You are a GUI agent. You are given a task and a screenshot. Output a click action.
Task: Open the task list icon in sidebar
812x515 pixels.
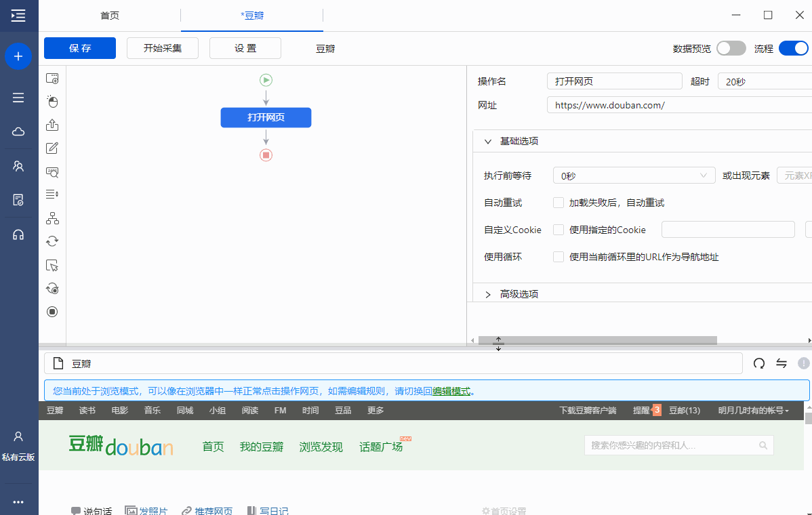[x=18, y=98]
